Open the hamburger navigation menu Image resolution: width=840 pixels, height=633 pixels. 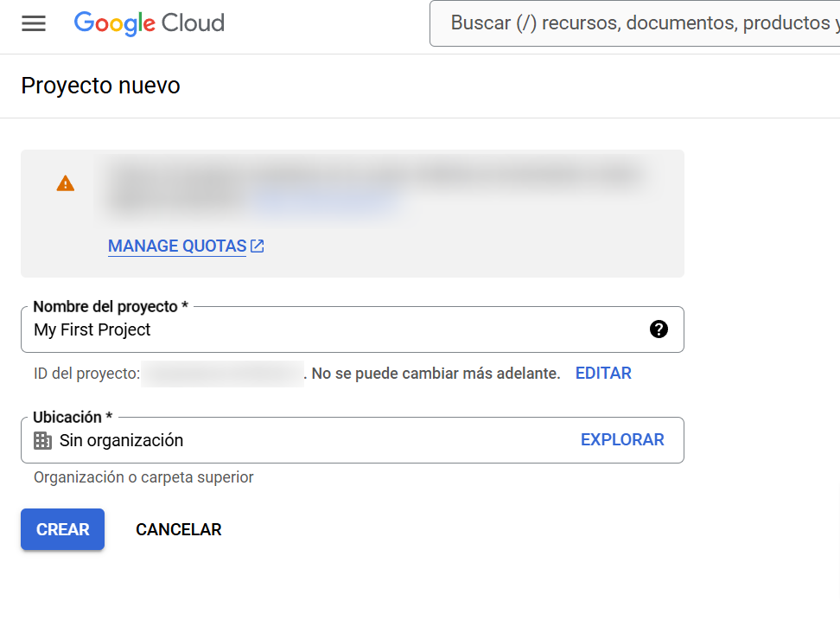[34, 23]
